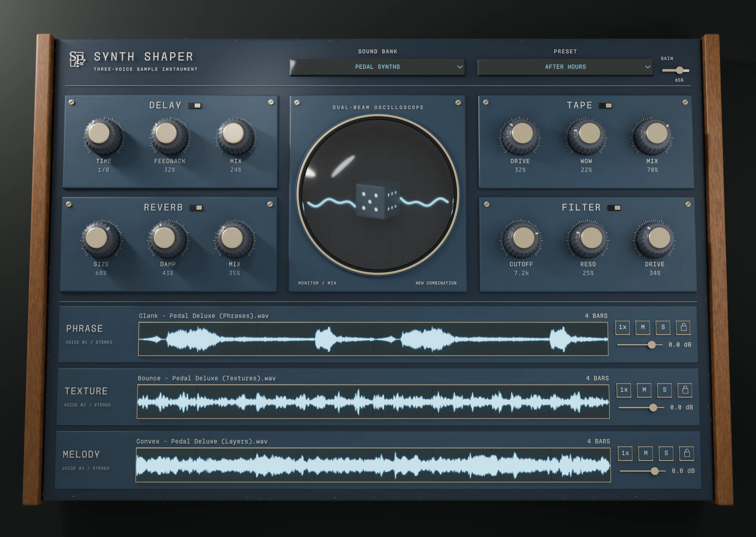Click the Monitor / Mix label
This screenshot has height=537, width=756.
click(x=317, y=283)
